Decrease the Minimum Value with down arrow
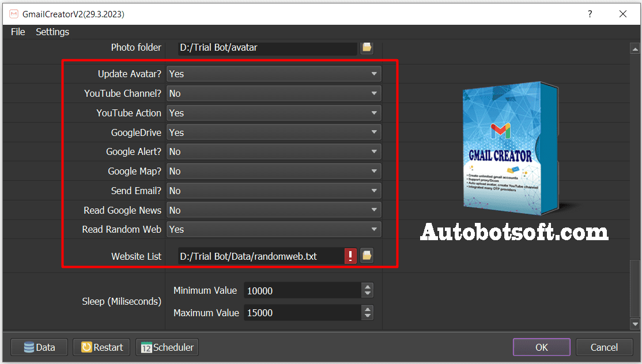642x364 pixels. [x=368, y=294]
